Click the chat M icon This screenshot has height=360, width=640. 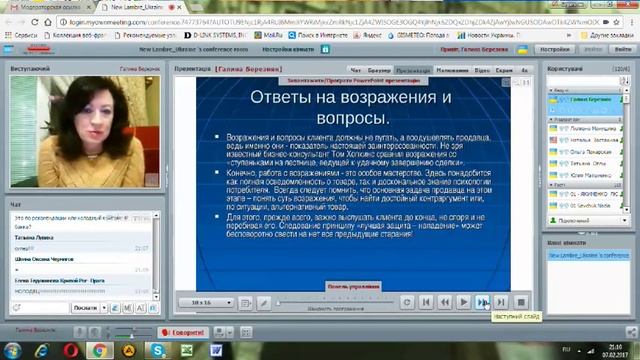pyautogui.click(x=127, y=308)
